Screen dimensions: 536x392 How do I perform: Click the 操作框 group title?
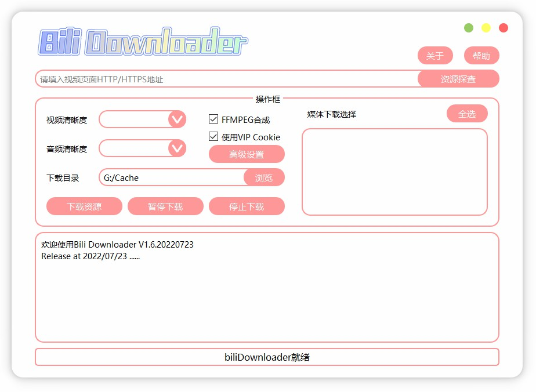coord(268,99)
